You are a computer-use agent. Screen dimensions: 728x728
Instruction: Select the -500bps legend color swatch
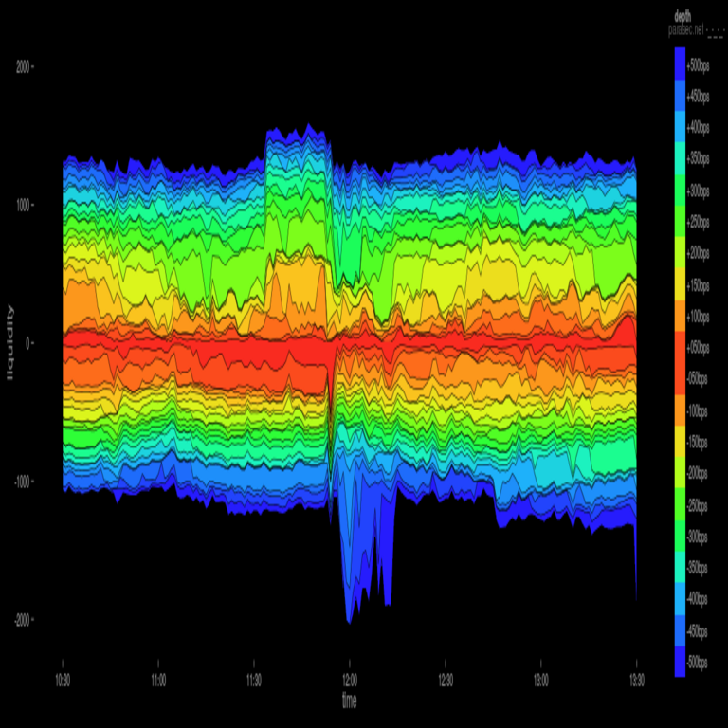click(x=680, y=661)
